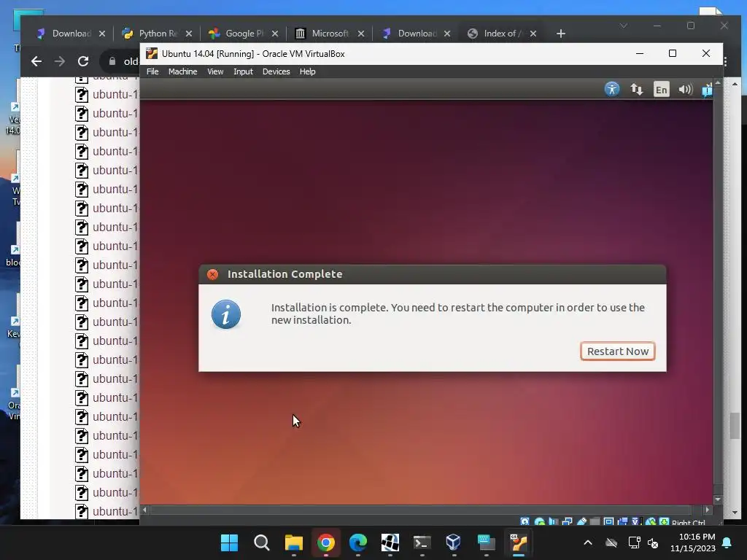The image size is (747, 560).
Task: Open the terminal app from taskbar
Action: tap(422, 542)
